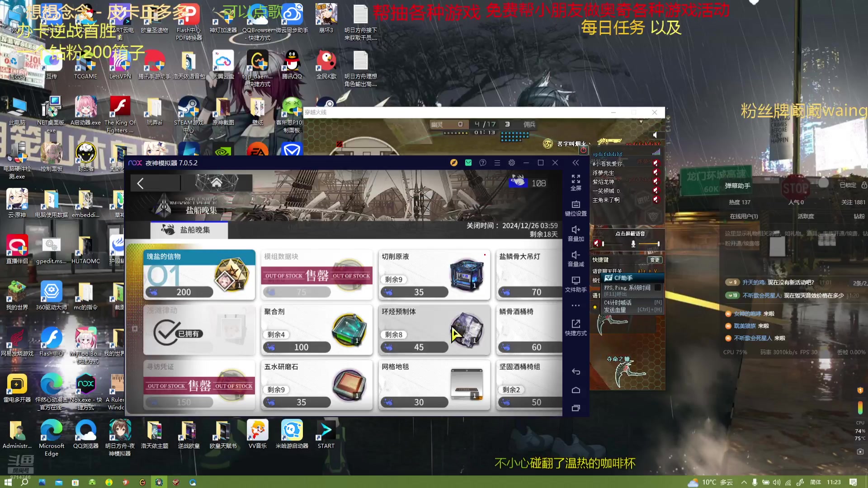The width and height of the screenshot is (868, 488).
Task: Select 网格地毯 shop item priced 30
Action: tap(434, 385)
